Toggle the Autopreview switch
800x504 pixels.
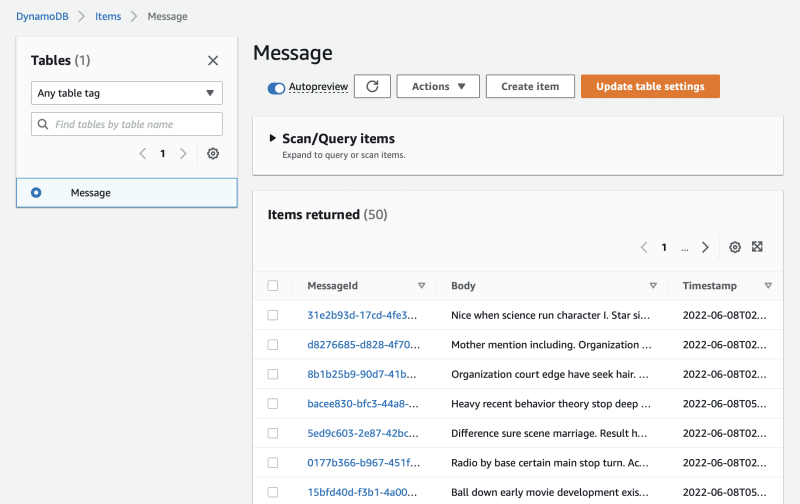[x=276, y=88]
